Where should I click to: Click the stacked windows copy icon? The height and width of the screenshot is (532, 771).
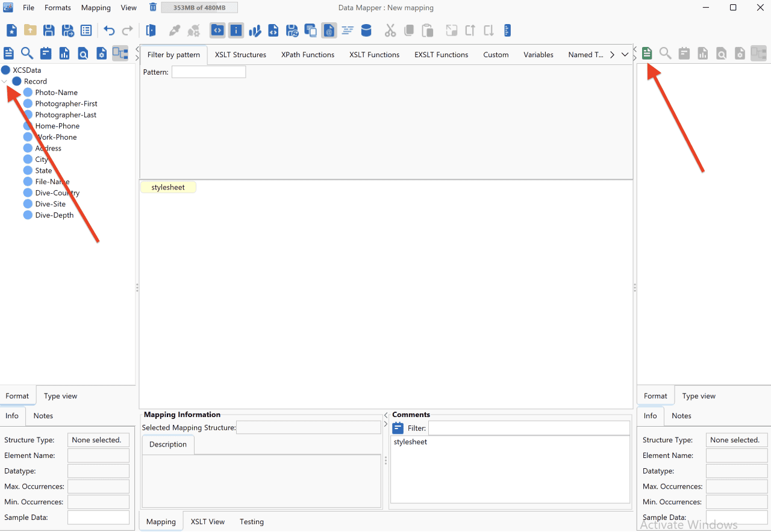point(311,30)
